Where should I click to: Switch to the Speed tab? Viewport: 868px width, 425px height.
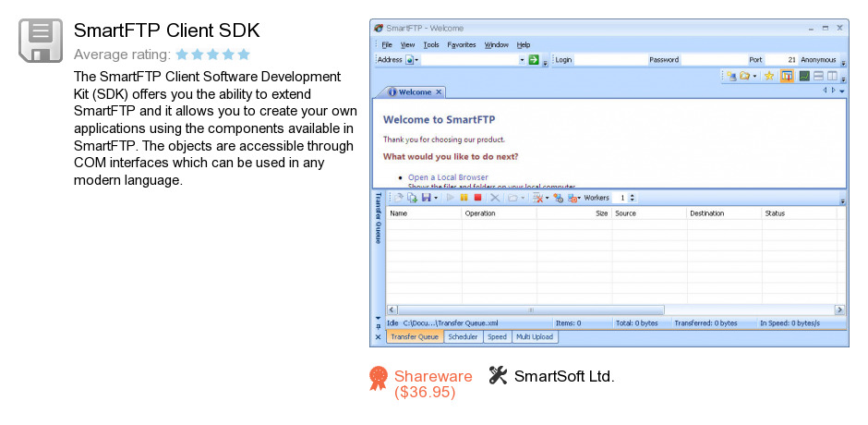click(497, 337)
